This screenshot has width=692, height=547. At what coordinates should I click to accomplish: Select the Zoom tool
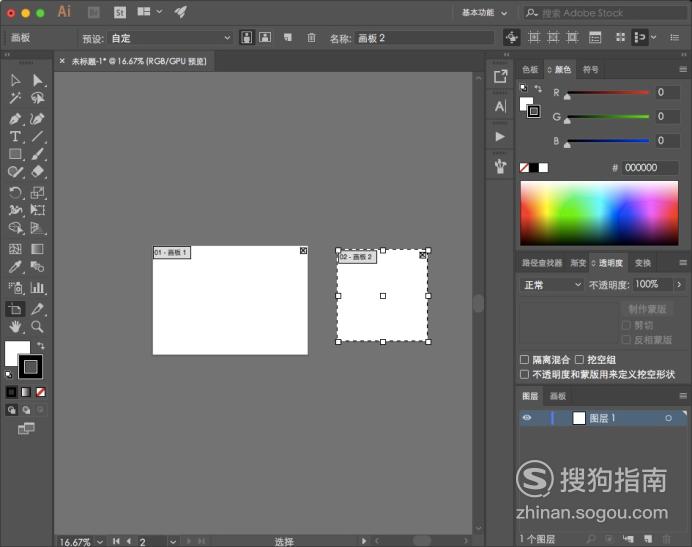[38, 327]
